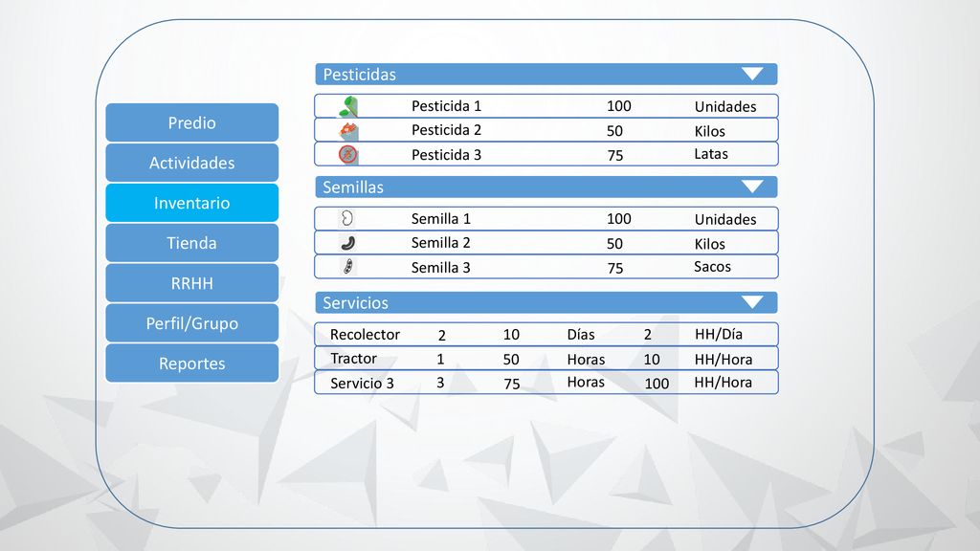Click the Semillas header title
Viewport: 980px width, 551px height.
(353, 187)
